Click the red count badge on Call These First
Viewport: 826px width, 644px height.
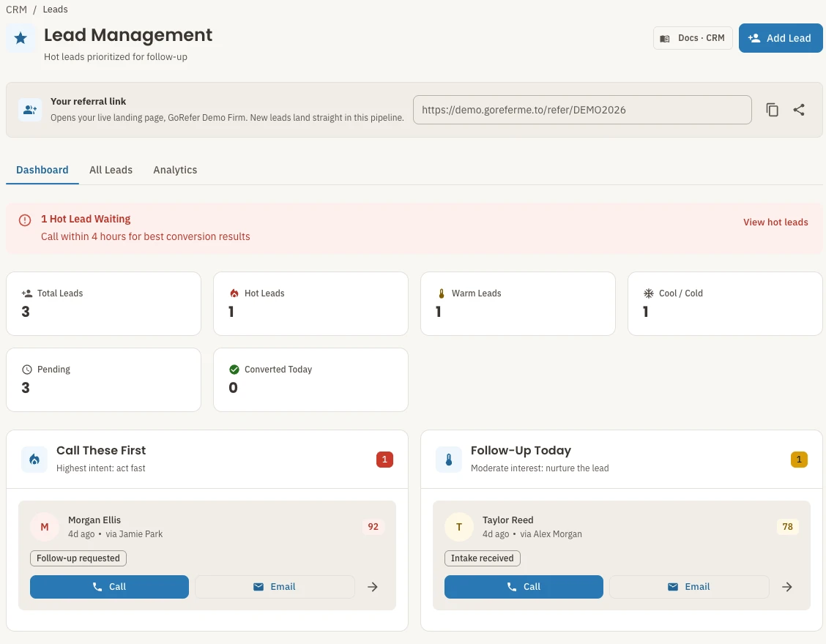pyautogui.click(x=384, y=459)
